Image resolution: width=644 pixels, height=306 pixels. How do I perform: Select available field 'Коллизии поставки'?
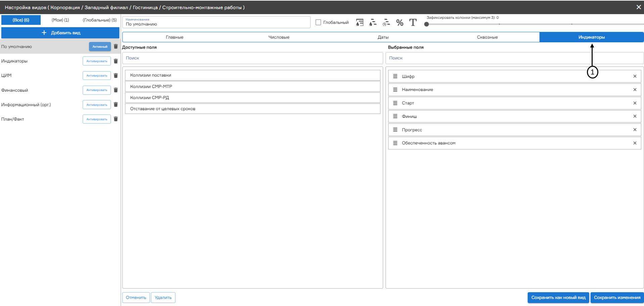252,75
